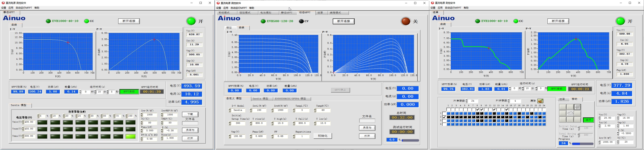Click the green MPPT启动 button in left window
Image resolution: width=644 pixels, height=150 pixels.
[129, 92]
